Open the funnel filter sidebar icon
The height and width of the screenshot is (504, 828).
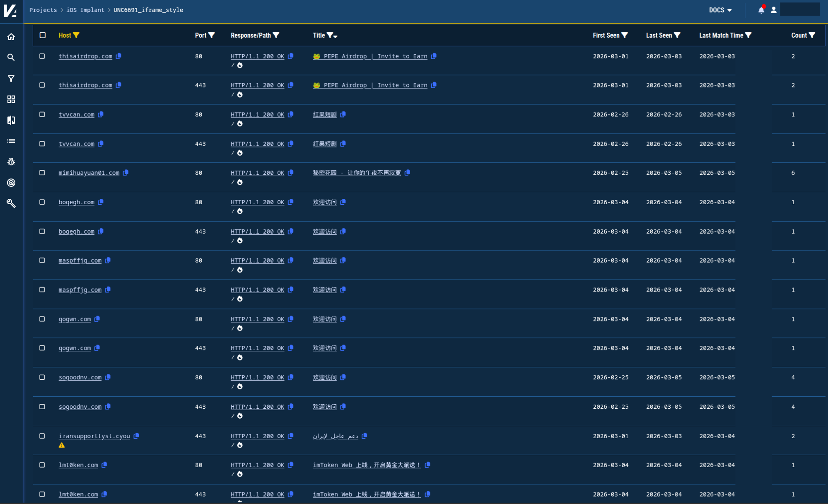point(11,78)
